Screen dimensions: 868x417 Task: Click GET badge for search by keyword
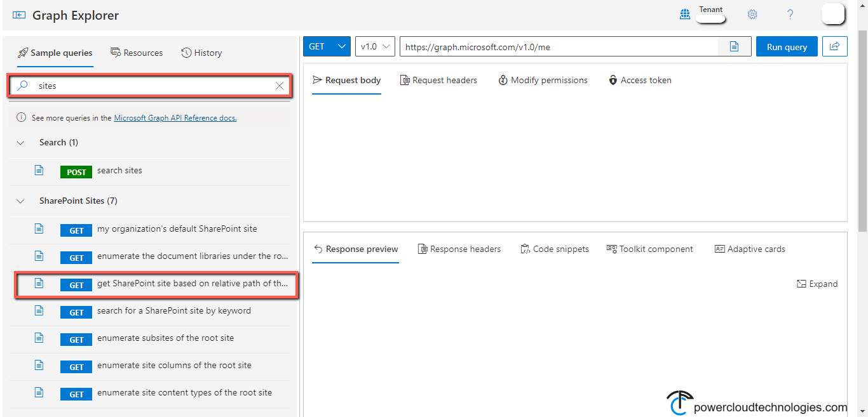pyautogui.click(x=76, y=312)
